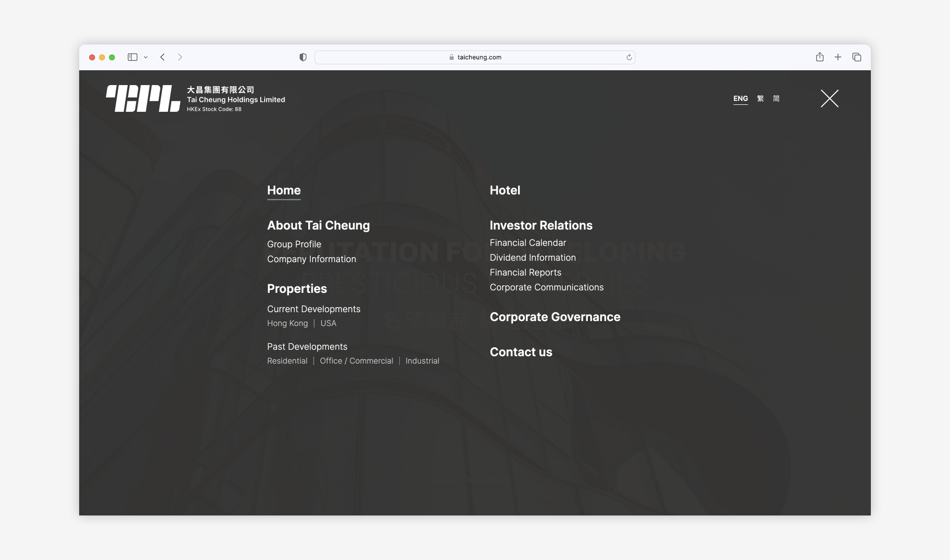
Task: Reload the page with the refresh icon
Action: point(629,57)
